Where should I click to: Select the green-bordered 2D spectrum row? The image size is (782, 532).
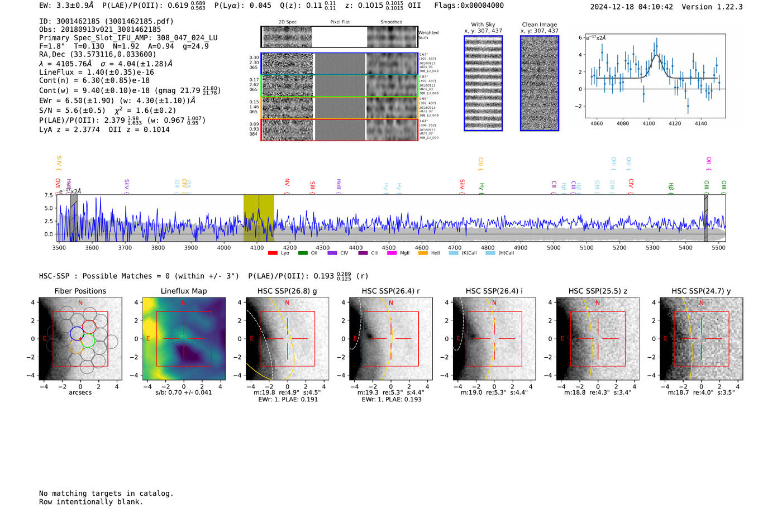pos(339,86)
